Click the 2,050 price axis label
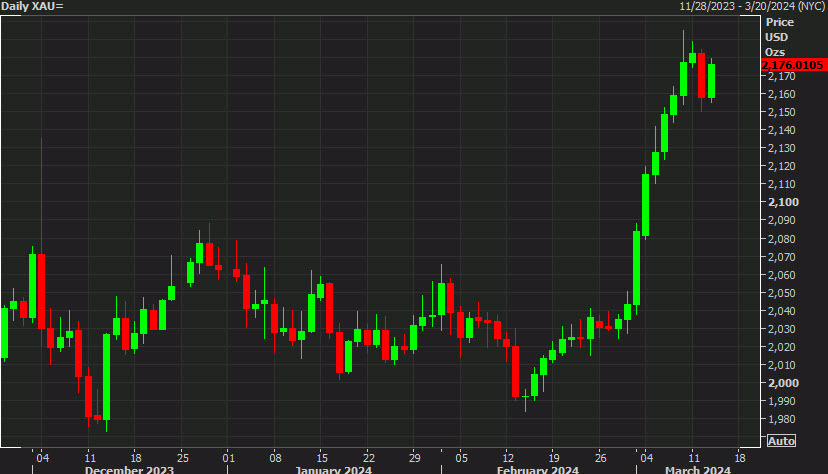The image size is (828, 474). point(782,293)
